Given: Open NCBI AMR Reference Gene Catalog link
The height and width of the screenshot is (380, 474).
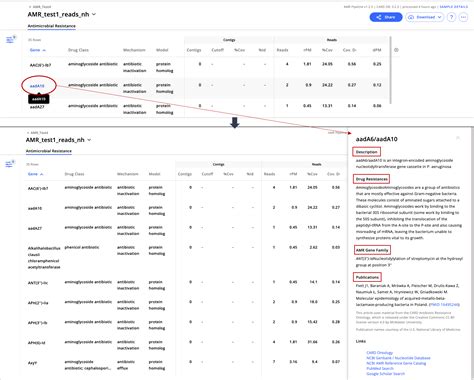Looking at the screenshot, I should pos(396,363).
